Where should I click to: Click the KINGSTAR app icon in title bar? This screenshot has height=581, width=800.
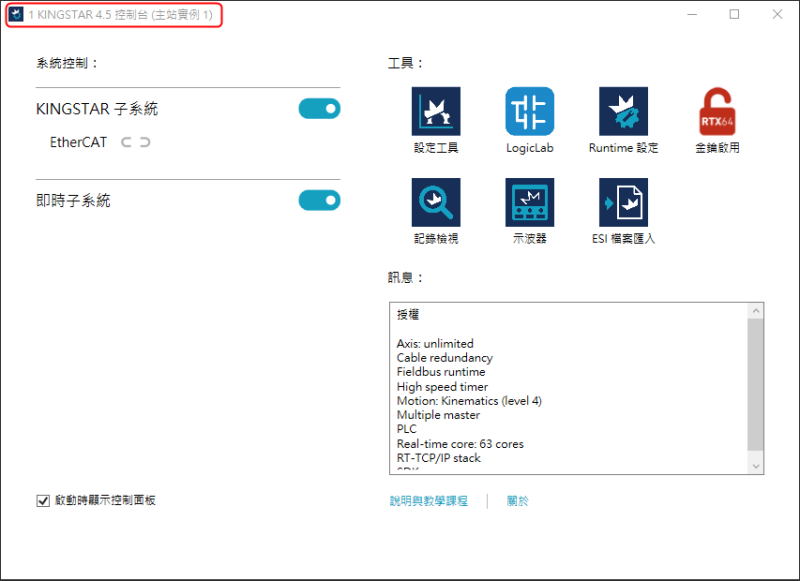[x=16, y=14]
